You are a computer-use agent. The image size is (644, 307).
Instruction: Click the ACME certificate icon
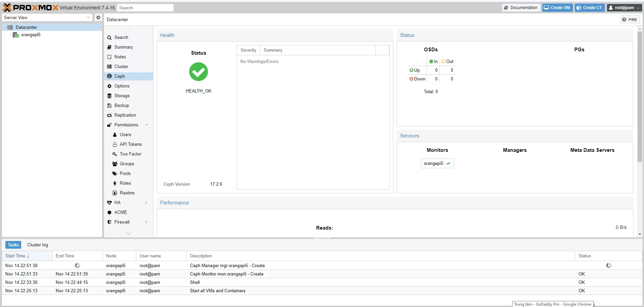[109, 212]
